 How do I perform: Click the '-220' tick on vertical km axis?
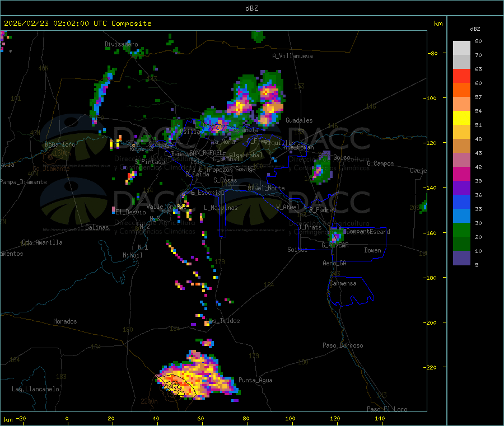(431, 367)
